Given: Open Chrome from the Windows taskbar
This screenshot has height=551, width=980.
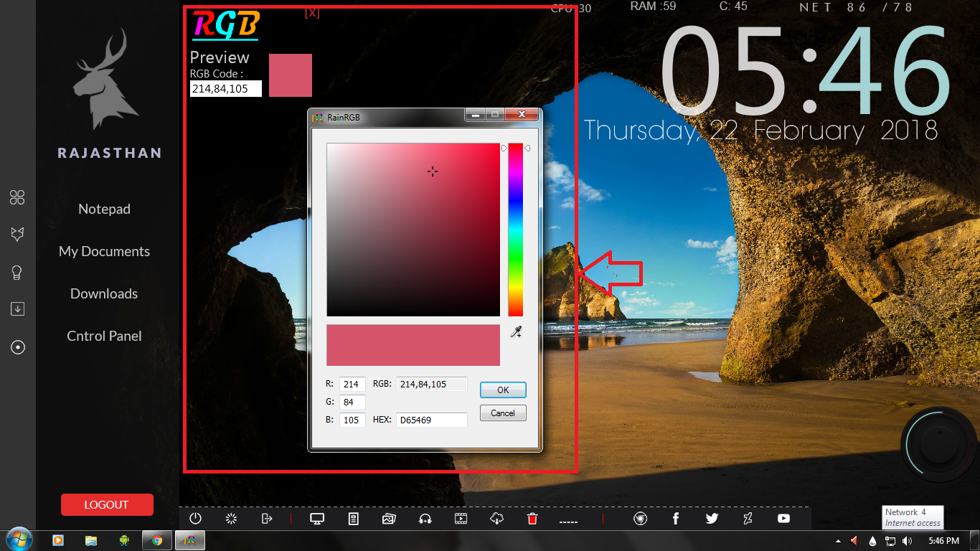Looking at the screenshot, I should pos(156,540).
